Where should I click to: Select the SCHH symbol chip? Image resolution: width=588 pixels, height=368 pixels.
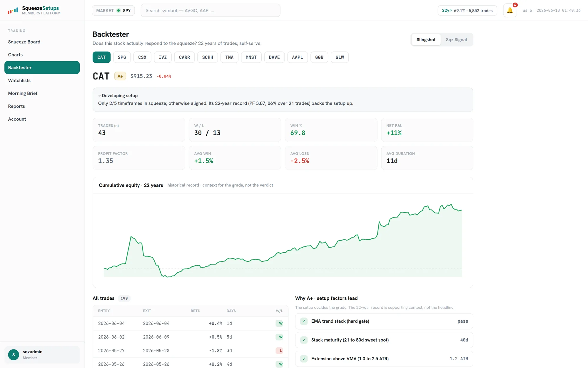point(208,57)
